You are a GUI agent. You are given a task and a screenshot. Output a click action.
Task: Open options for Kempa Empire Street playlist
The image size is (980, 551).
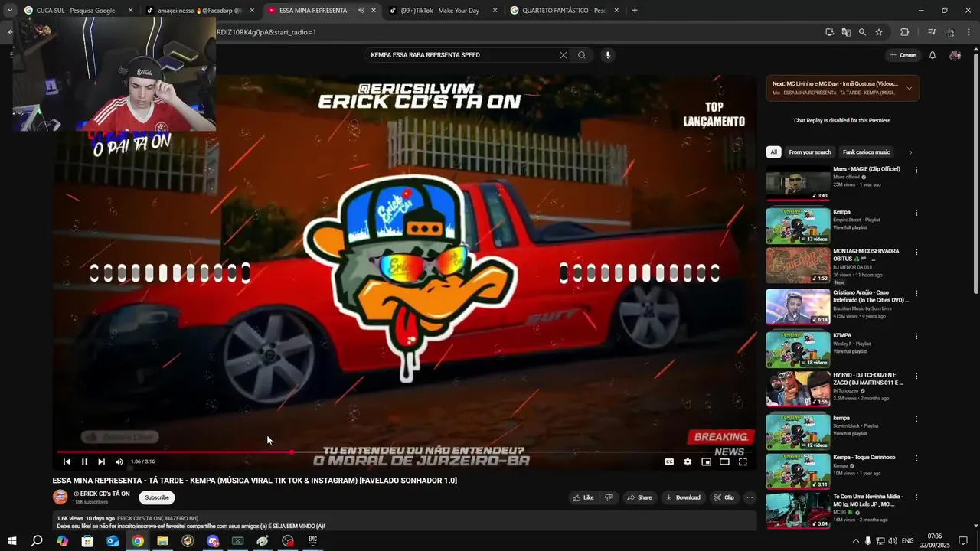point(916,213)
